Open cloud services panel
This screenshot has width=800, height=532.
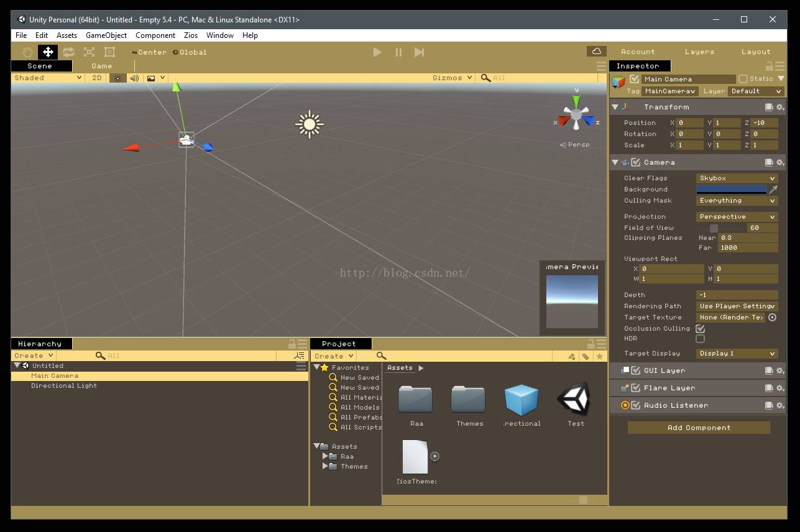click(597, 51)
